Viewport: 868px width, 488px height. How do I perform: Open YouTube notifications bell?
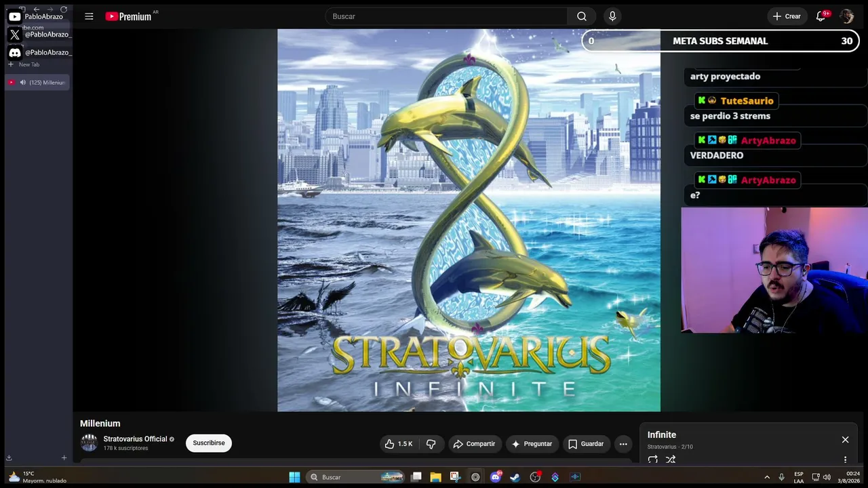[821, 16]
